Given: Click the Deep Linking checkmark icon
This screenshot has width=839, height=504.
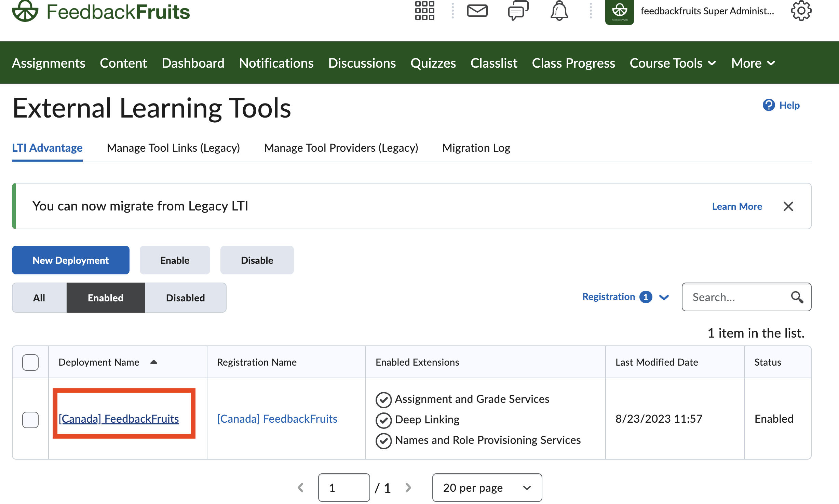Looking at the screenshot, I should tap(383, 420).
